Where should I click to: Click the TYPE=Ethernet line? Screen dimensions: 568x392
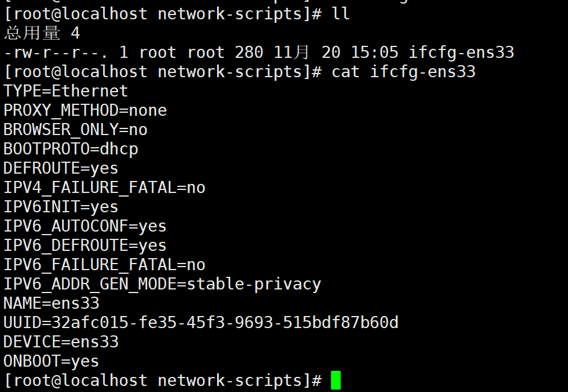coord(66,91)
